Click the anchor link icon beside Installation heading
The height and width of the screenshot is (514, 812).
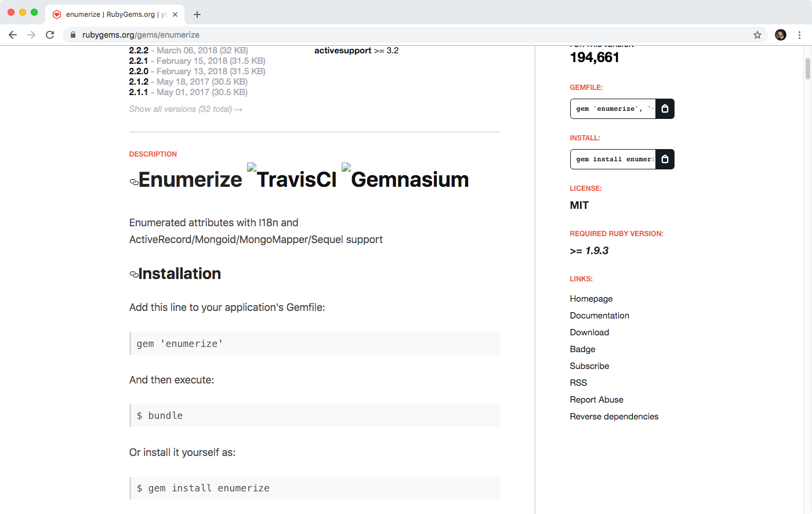click(134, 274)
